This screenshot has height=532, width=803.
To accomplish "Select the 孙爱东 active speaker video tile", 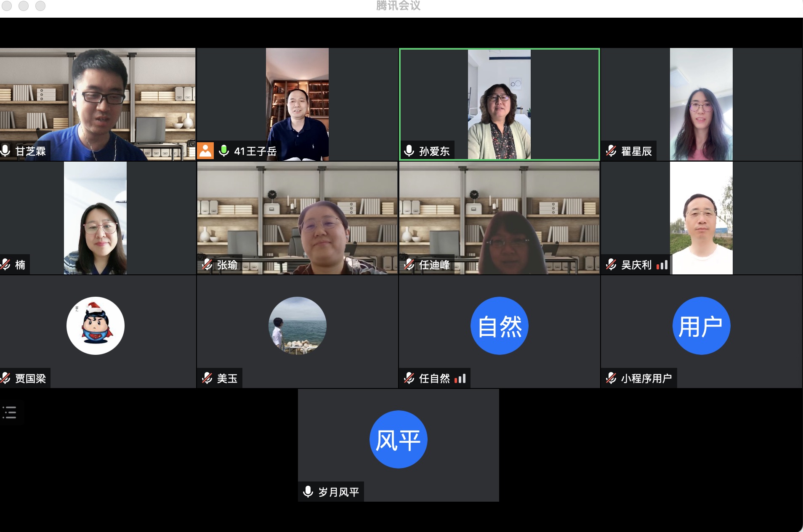I will [x=499, y=104].
